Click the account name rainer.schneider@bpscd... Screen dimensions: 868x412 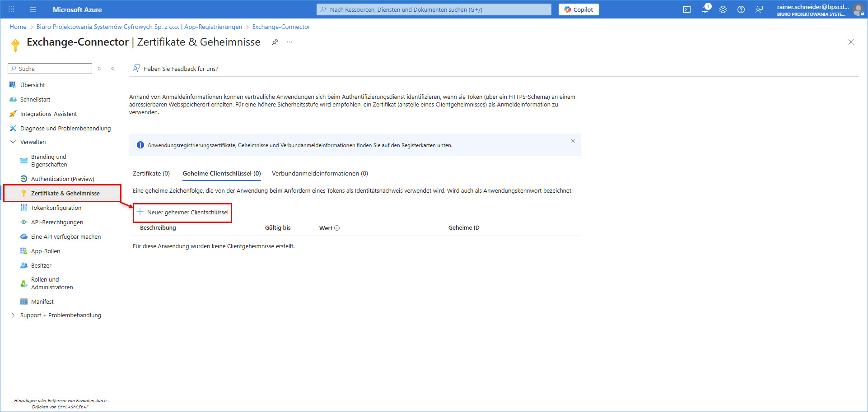[x=813, y=7]
